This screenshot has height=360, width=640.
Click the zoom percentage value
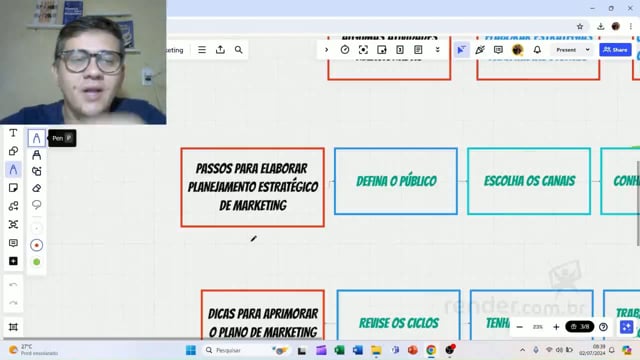[538, 327]
